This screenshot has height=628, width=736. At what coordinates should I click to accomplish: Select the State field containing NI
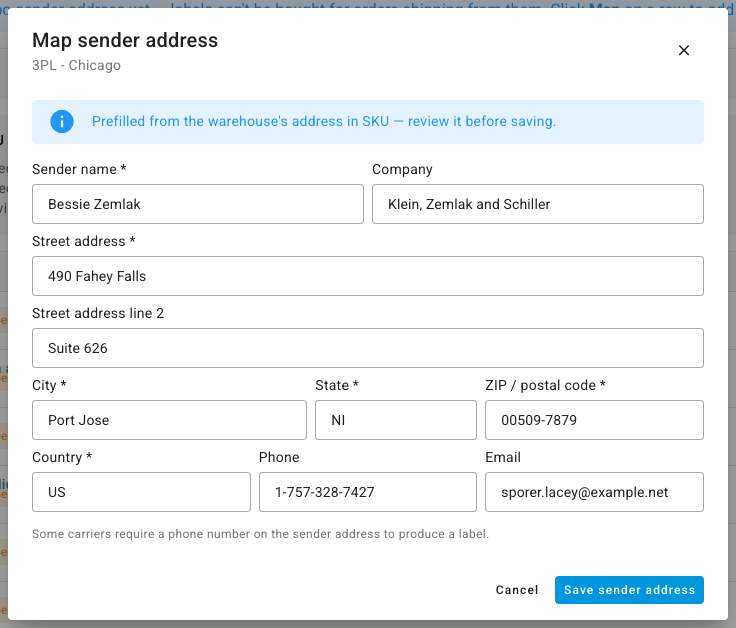396,420
